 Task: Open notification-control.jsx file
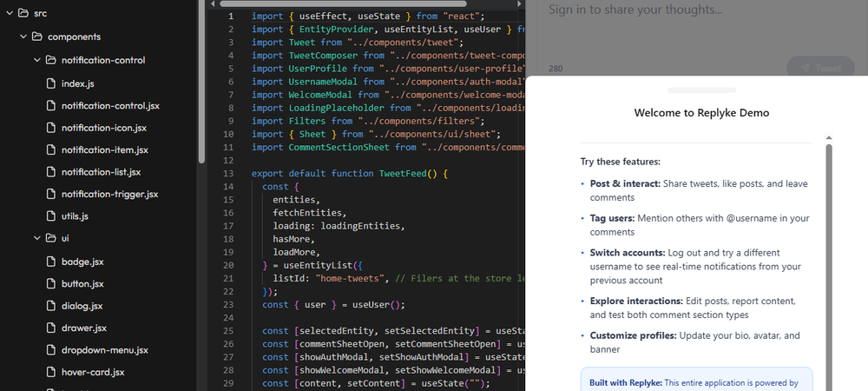click(110, 105)
